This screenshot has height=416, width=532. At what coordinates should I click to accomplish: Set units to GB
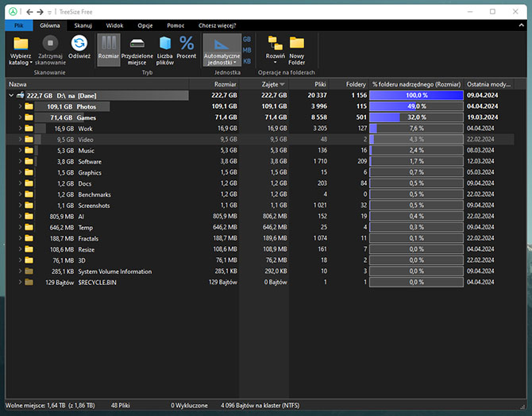pos(247,40)
